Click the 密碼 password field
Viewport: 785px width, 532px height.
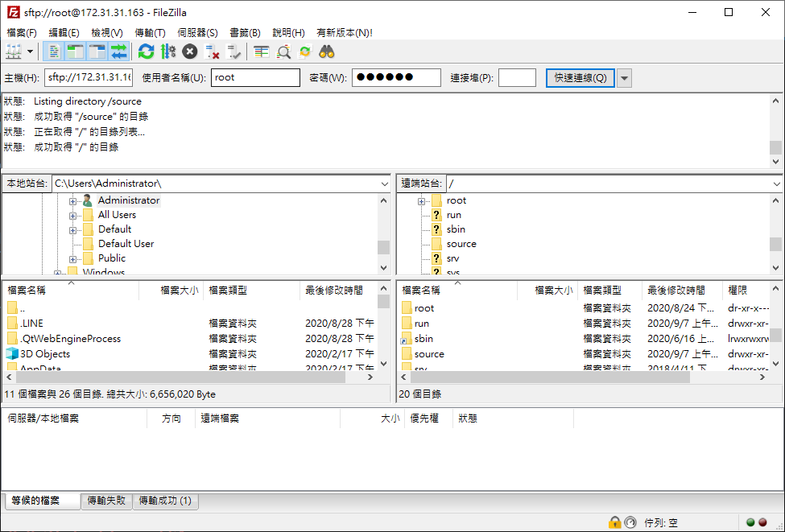click(x=396, y=77)
